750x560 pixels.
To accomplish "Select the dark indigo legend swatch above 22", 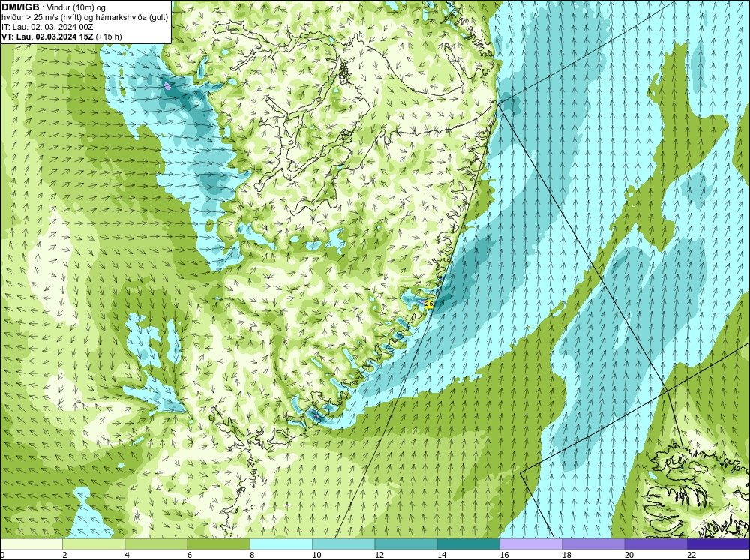I will coord(718,544).
